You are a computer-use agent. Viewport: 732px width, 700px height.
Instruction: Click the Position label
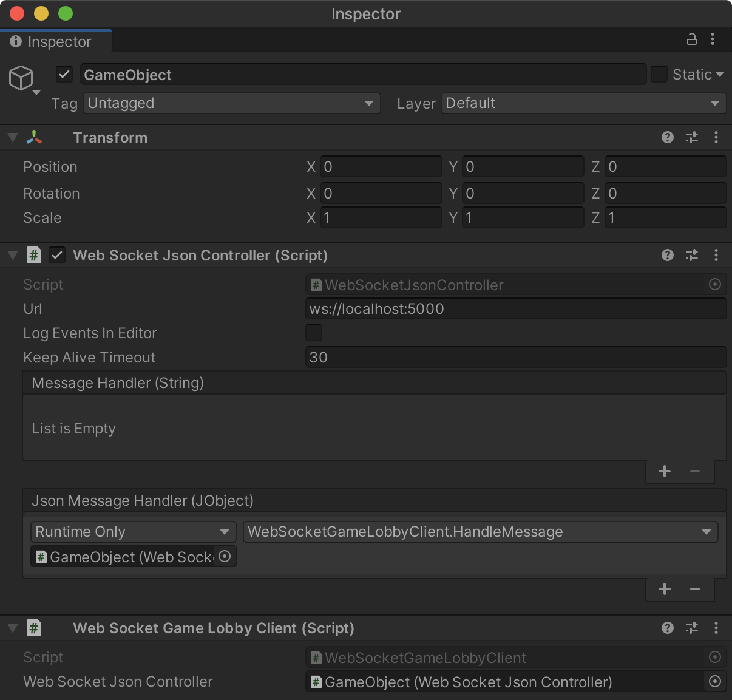point(50,166)
